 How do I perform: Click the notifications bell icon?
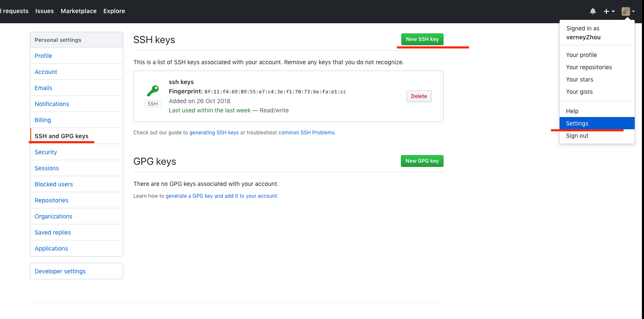(593, 11)
